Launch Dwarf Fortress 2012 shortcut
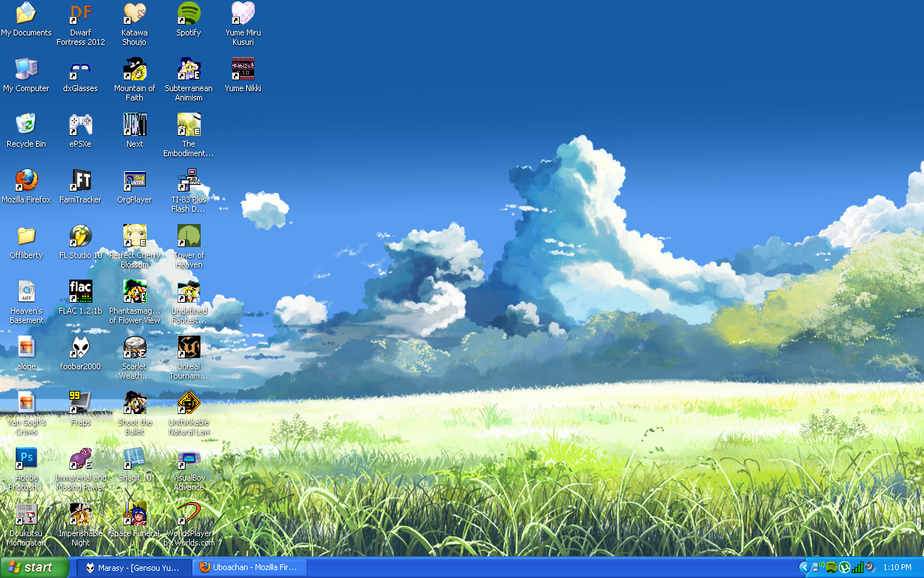 click(x=81, y=13)
